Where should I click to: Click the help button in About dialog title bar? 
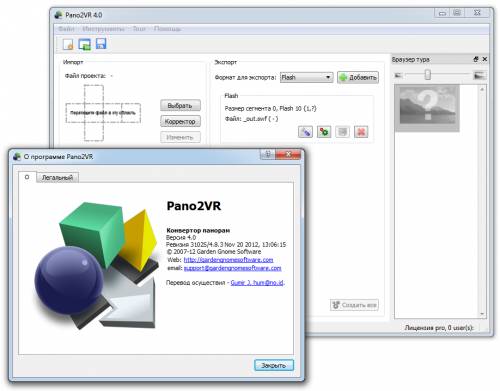(268, 154)
